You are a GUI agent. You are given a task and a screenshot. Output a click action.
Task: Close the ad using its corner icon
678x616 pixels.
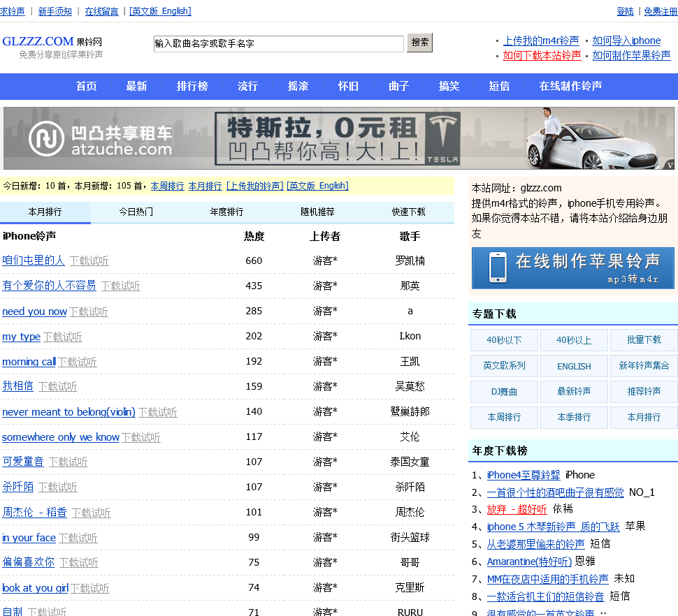(x=670, y=165)
